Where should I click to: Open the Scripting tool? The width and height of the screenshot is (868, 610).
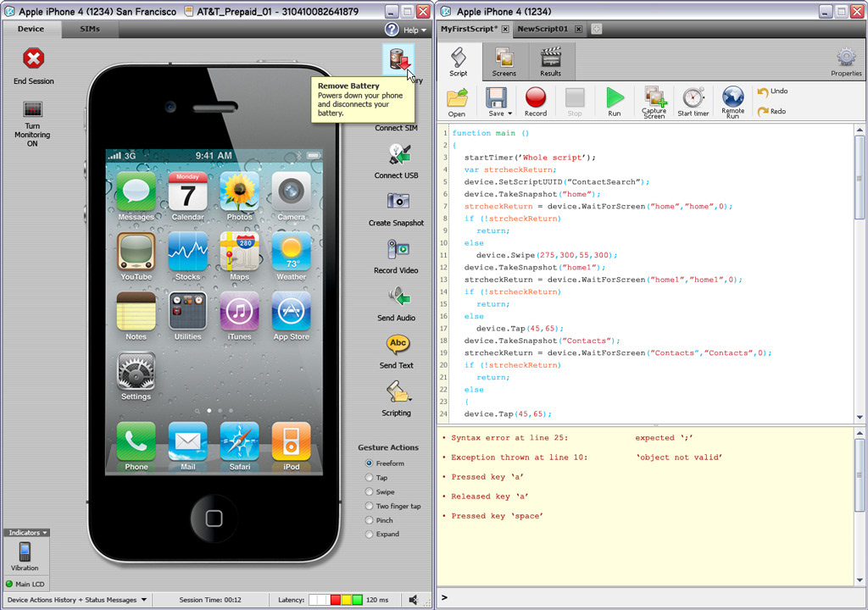[x=398, y=392]
